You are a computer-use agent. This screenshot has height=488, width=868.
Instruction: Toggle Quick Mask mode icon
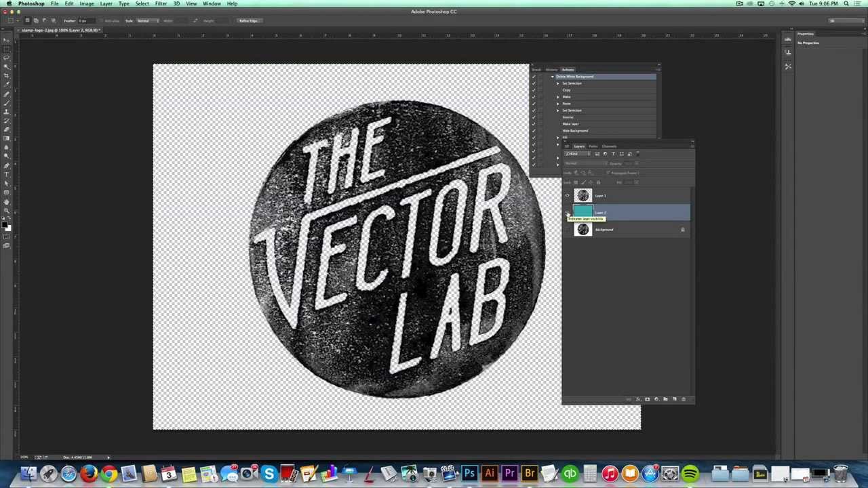(7, 237)
